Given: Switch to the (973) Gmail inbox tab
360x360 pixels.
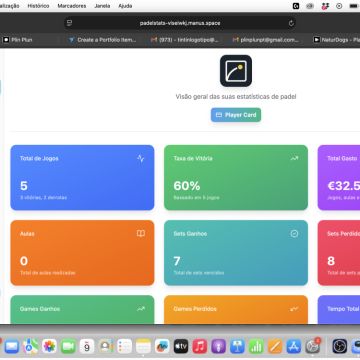Looking at the screenshot, I should tap(184, 40).
